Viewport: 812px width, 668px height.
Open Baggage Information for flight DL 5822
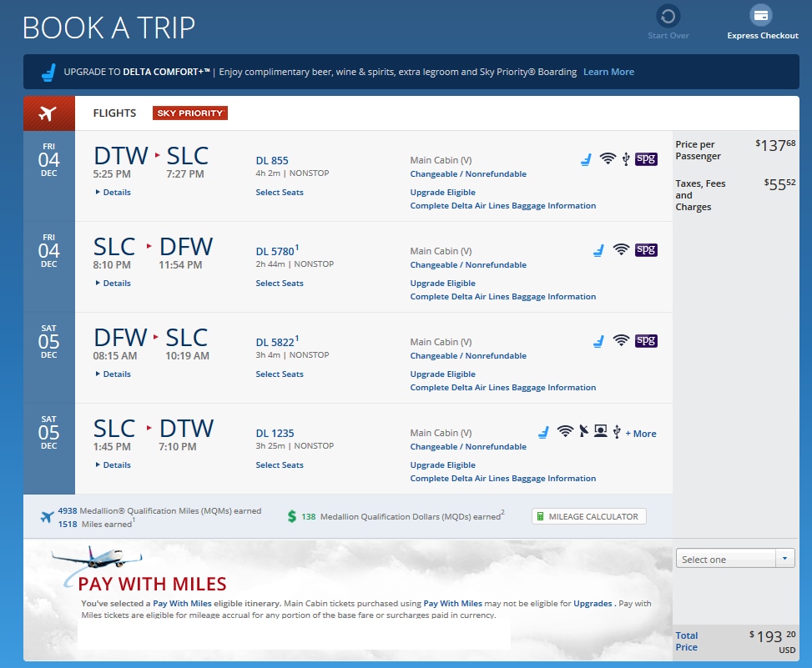click(x=502, y=388)
